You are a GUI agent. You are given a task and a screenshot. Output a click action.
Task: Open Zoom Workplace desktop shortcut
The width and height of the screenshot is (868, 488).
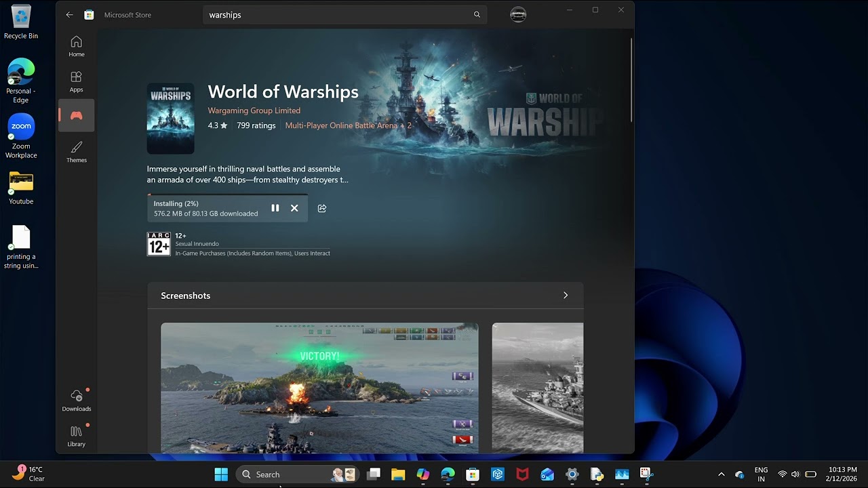(x=21, y=136)
